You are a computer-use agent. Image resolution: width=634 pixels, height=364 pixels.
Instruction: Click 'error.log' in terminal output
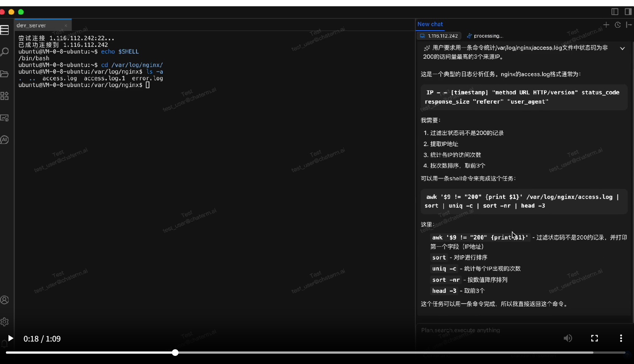tap(148, 79)
